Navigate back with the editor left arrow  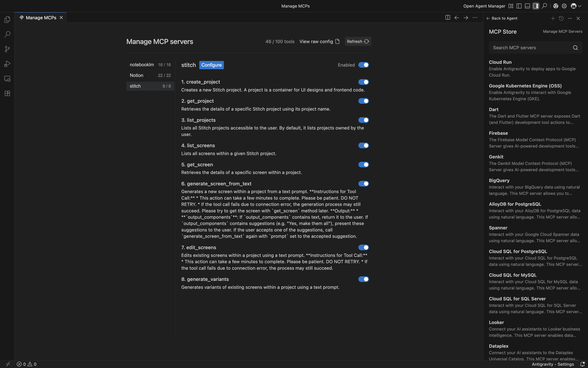[457, 18]
